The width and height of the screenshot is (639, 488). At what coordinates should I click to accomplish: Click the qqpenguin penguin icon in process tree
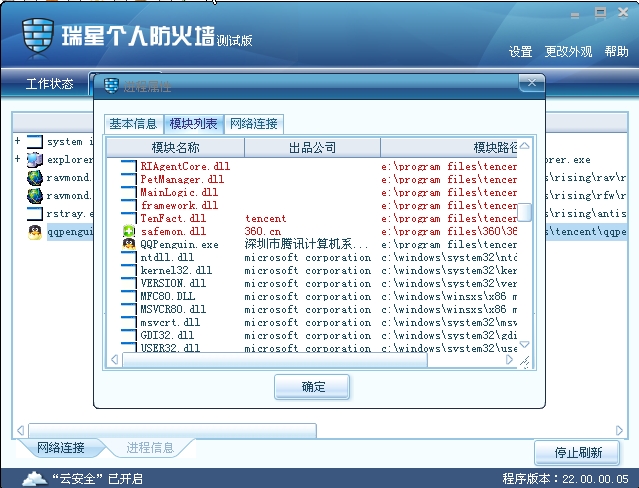tap(35, 232)
